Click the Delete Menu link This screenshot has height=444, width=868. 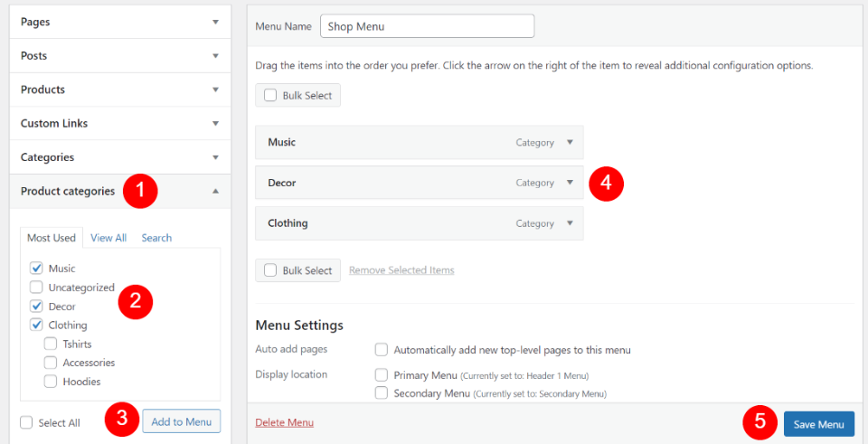click(285, 423)
